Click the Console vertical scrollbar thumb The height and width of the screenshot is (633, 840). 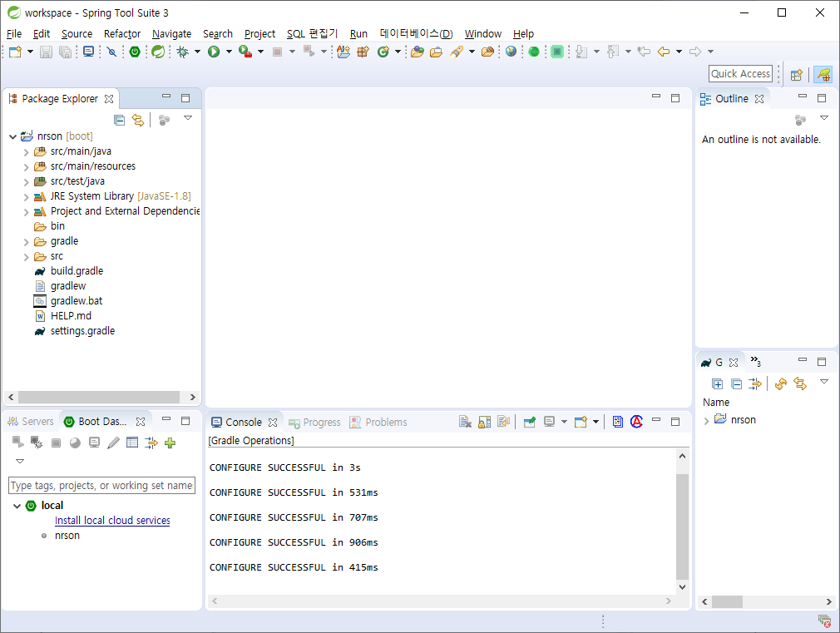tap(682, 527)
